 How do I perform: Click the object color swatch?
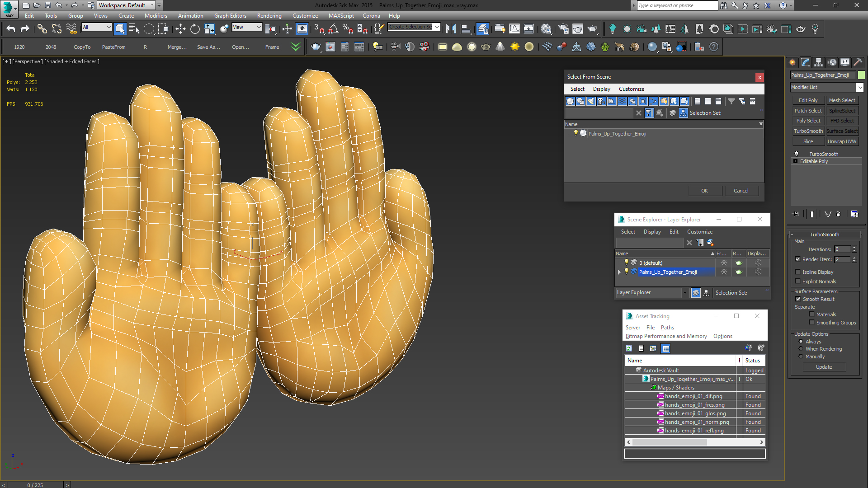pyautogui.click(x=861, y=75)
